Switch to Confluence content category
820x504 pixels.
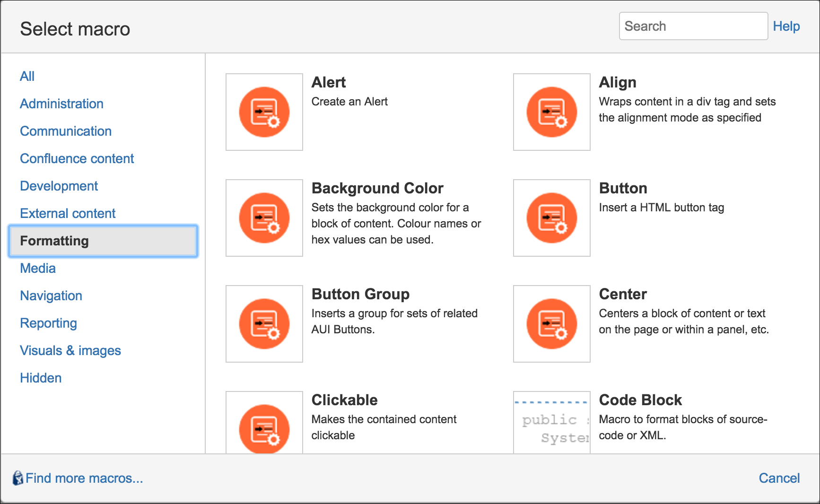[x=77, y=158]
